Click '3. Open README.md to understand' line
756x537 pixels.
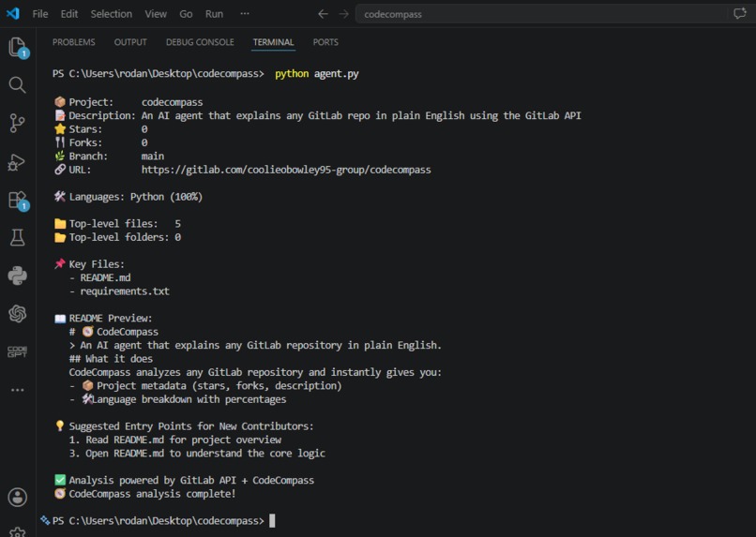197,454
